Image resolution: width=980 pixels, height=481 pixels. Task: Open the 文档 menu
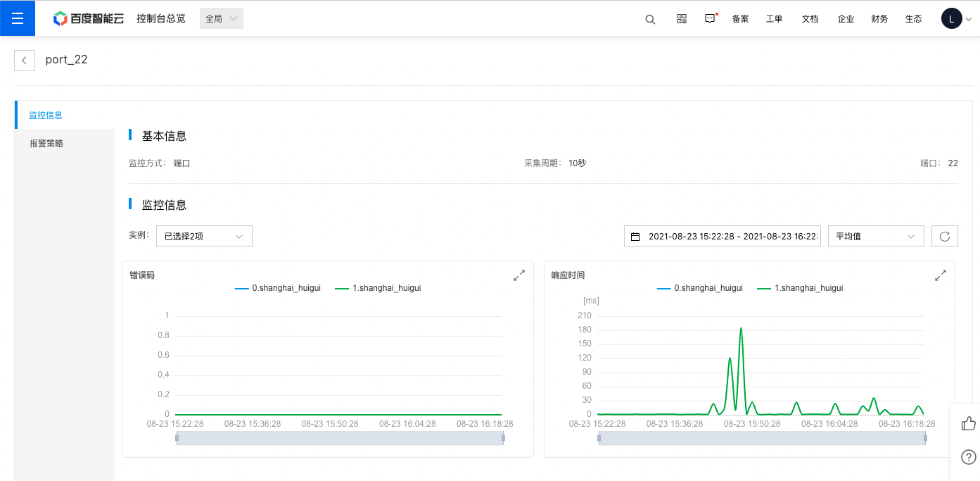coord(810,19)
